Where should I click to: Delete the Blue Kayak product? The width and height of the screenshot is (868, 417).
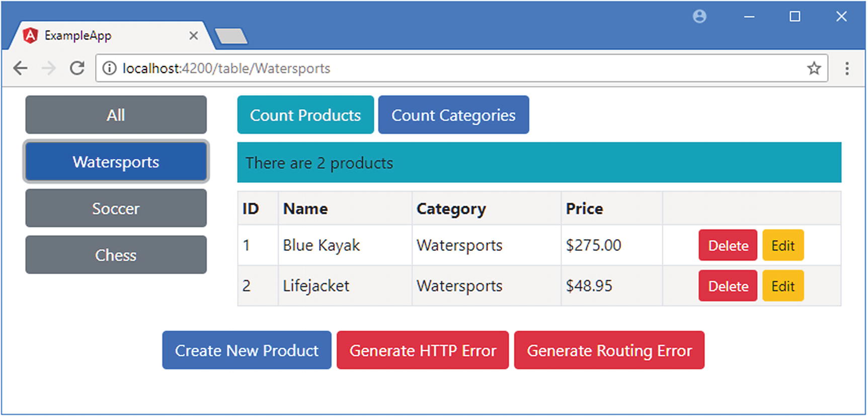(728, 245)
